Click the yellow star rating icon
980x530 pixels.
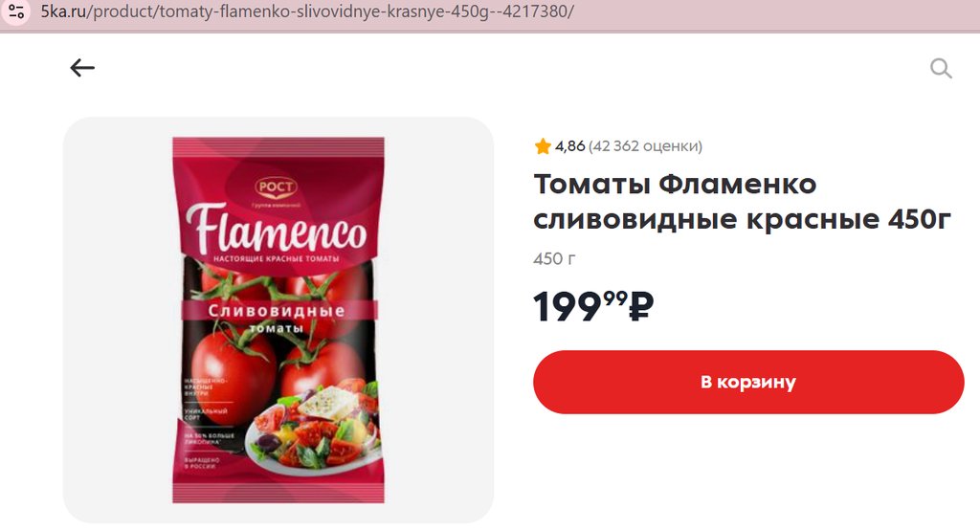(543, 146)
